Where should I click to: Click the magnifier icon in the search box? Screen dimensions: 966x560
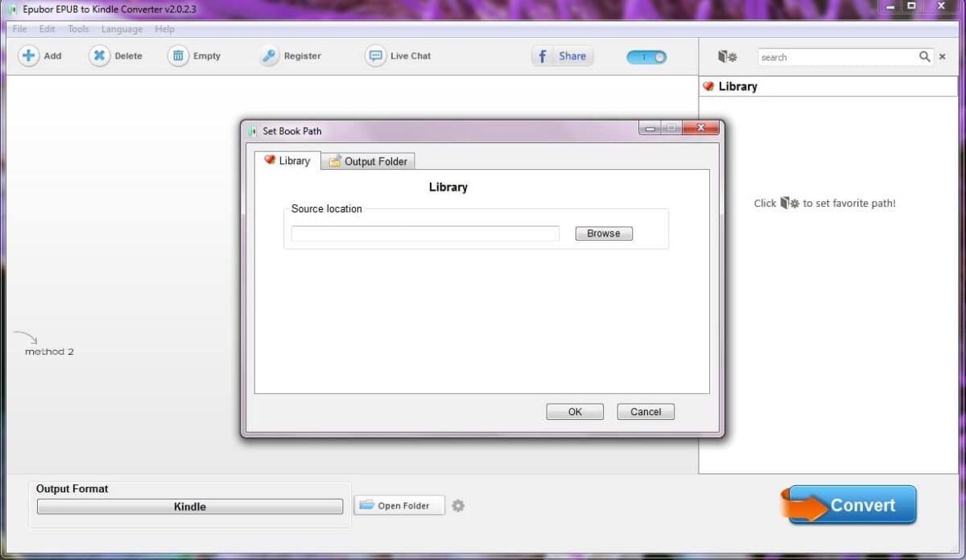click(x=924, y=57)
